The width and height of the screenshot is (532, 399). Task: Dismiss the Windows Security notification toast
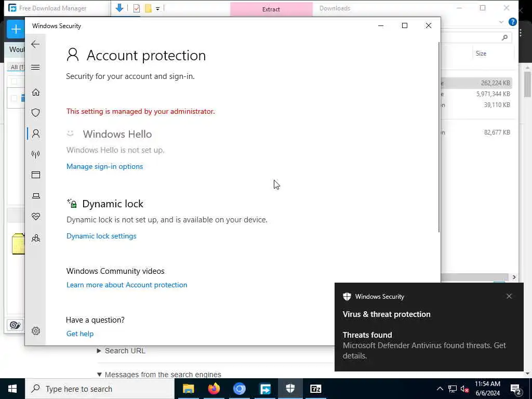pyautogui.click(x=509, y=296)
